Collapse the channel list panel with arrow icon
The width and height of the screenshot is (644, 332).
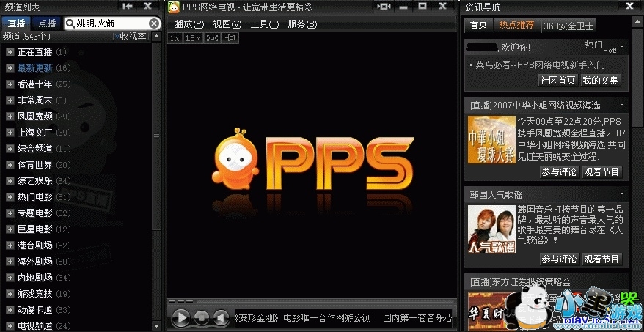128,7
